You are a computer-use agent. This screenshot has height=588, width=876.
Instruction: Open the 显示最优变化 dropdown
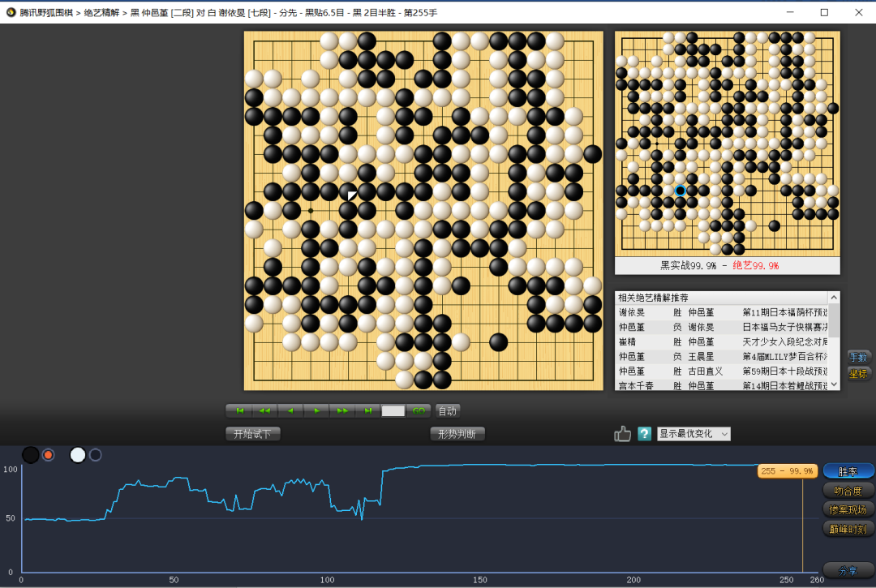pos(693,434)
